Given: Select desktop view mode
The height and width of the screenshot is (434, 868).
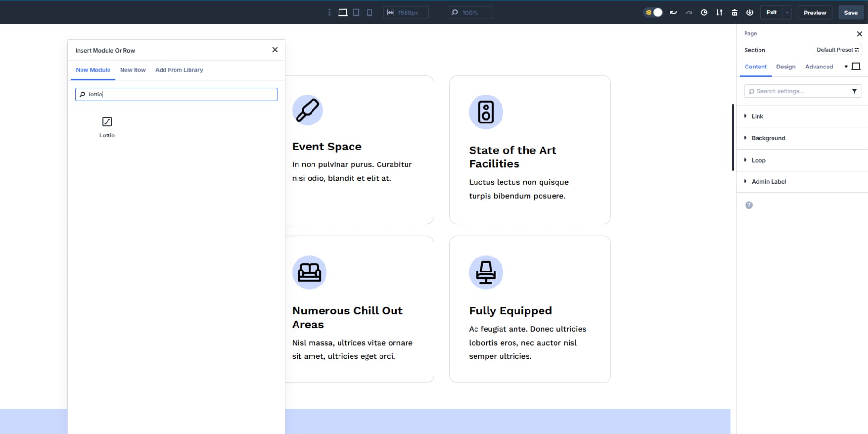Looking at the screenshot, I should [x=343, y=12].
